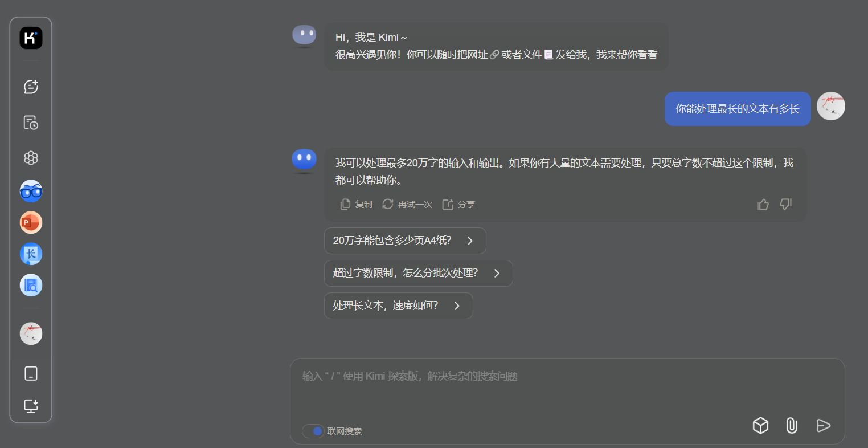Click the blue Kimi avatar beside the answer
The height and width of the screenshot is (448, 868).
304,161
